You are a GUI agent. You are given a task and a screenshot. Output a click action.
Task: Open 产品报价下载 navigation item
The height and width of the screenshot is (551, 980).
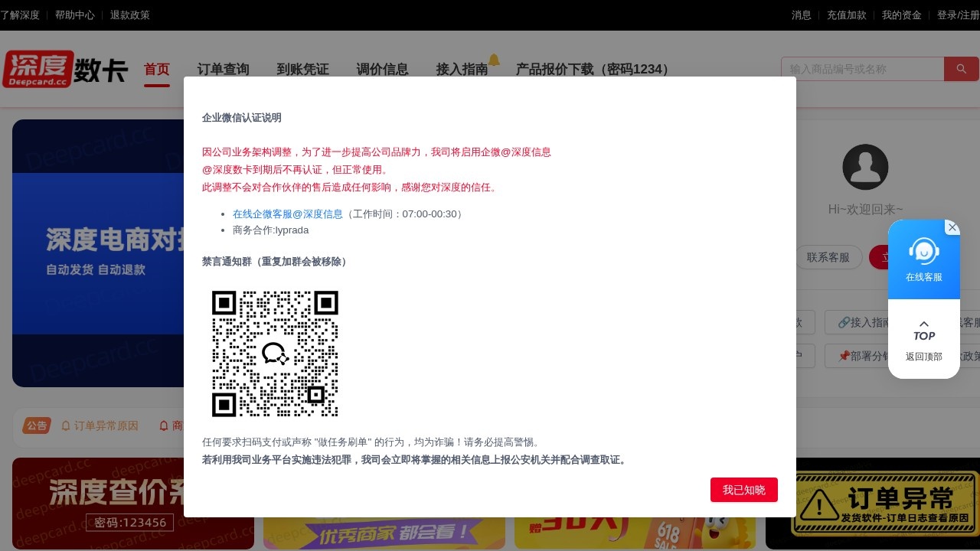tap(595, 70)
